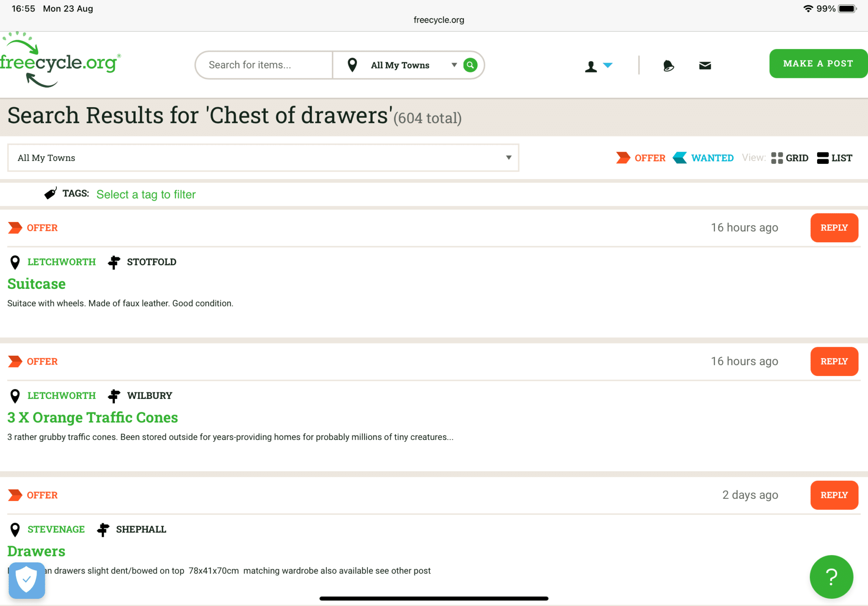Screen dimensions: 868x606
Task: Open the 3 X Orange Traffic Cones post
Action: click(x=92, y=418)
